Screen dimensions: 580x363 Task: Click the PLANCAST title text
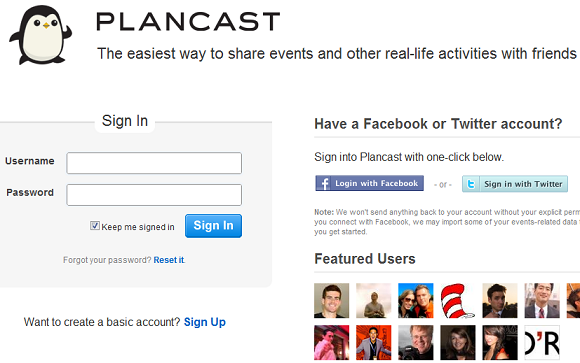click(188, 21)
